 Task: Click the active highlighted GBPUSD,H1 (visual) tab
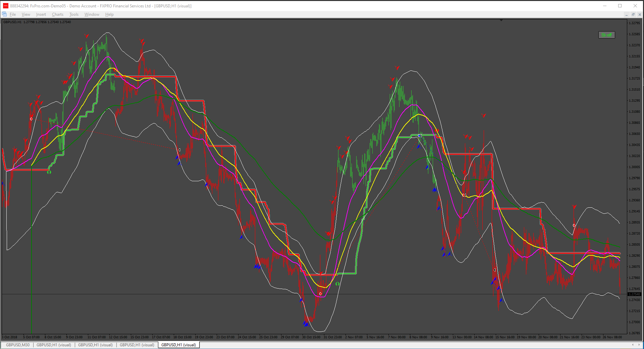click(178, 345)
